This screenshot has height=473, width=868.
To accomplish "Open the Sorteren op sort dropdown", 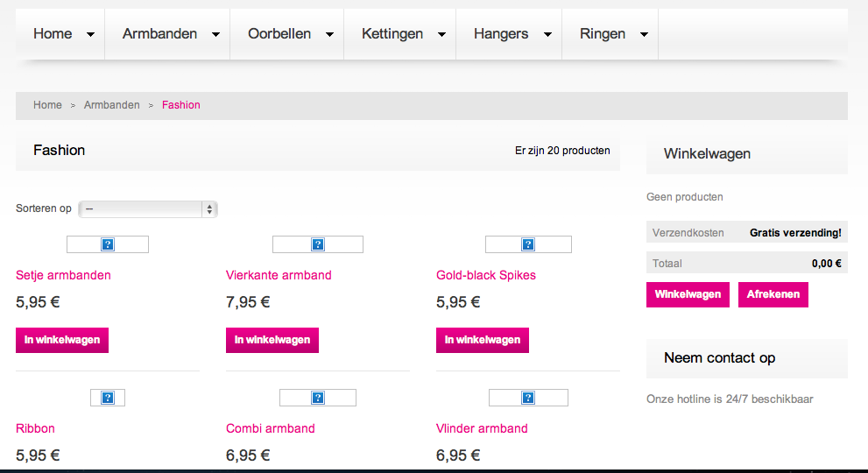I will click(148, 209).
